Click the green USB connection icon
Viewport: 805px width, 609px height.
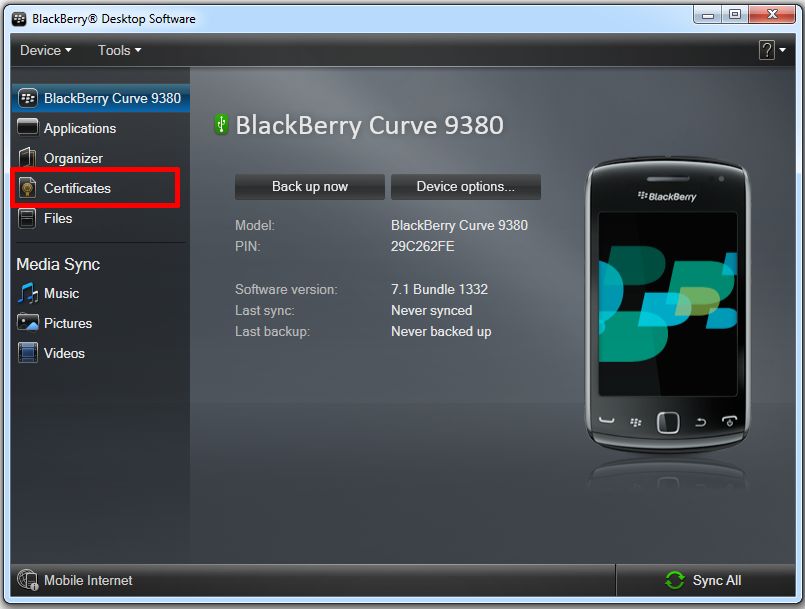pos(221,124)
